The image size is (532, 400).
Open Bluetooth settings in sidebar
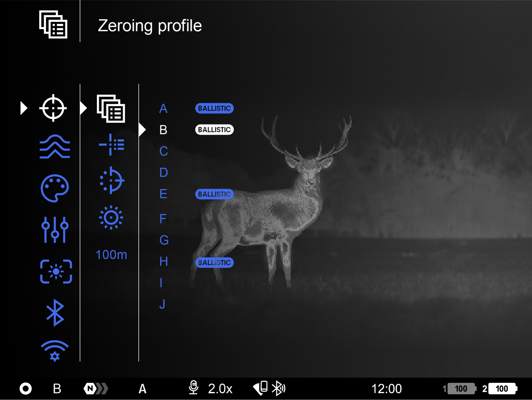click(55, 312)
